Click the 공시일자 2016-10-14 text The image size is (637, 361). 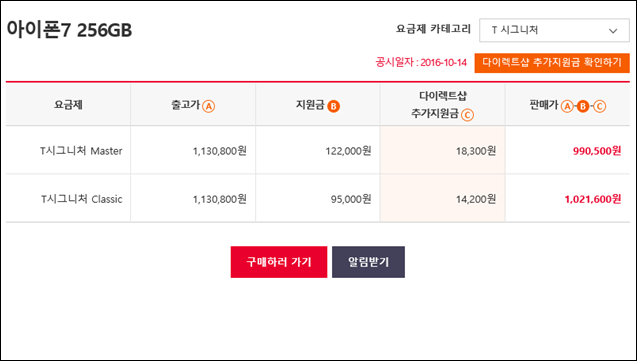[421, 63]
